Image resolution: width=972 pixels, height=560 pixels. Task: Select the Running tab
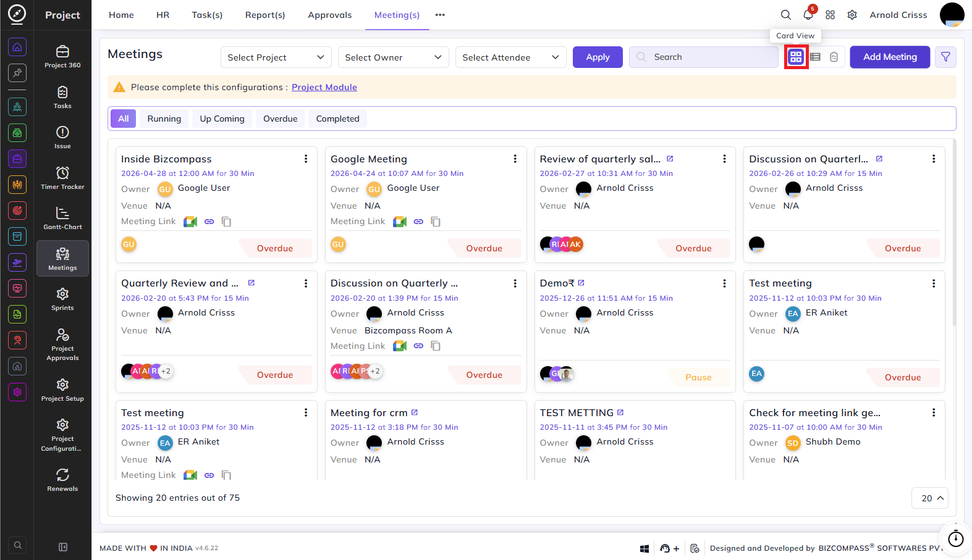click(164, 119)
